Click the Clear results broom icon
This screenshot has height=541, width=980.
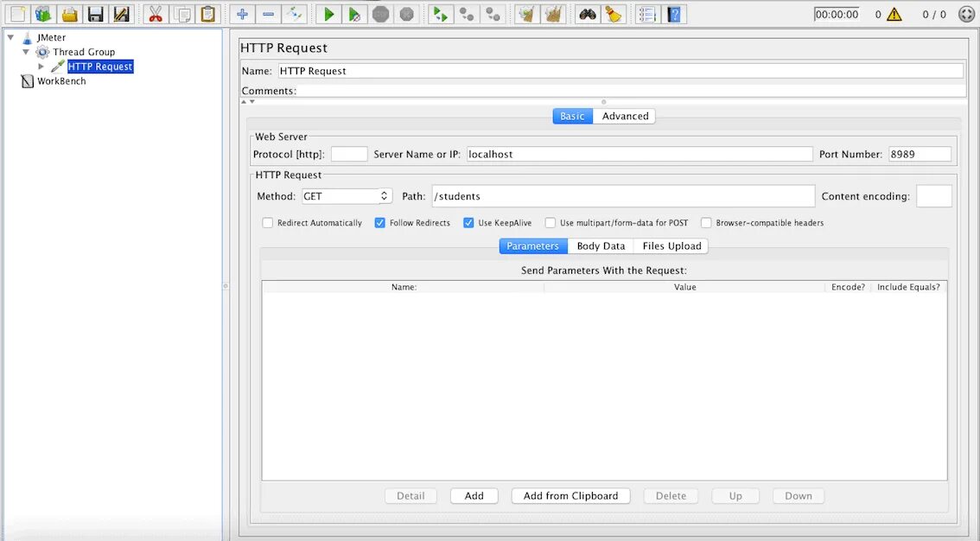click(527, 14)
